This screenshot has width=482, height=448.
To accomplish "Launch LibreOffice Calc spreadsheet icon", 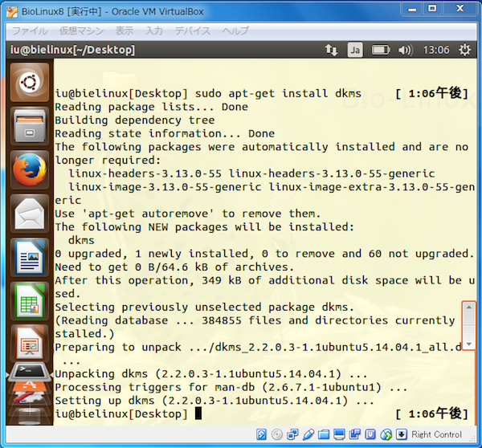I will tap(30, 301).
